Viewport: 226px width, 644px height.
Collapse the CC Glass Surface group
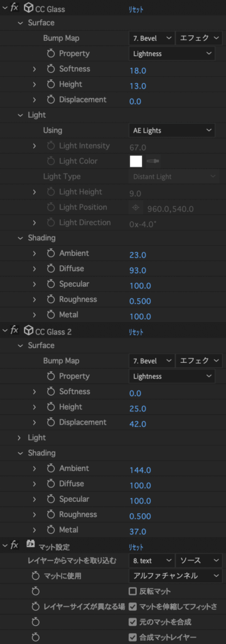pos(20,23)
